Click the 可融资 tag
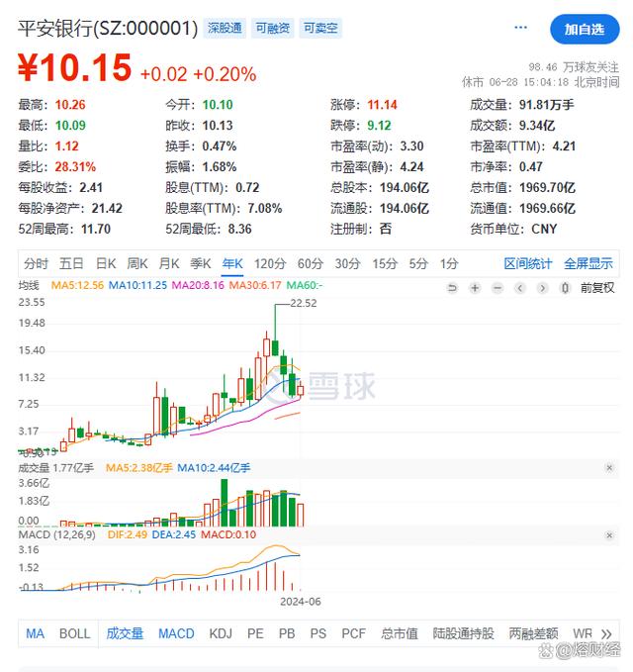Image resolution: width=633 pixels, height=672 pixels. [273, 29]
